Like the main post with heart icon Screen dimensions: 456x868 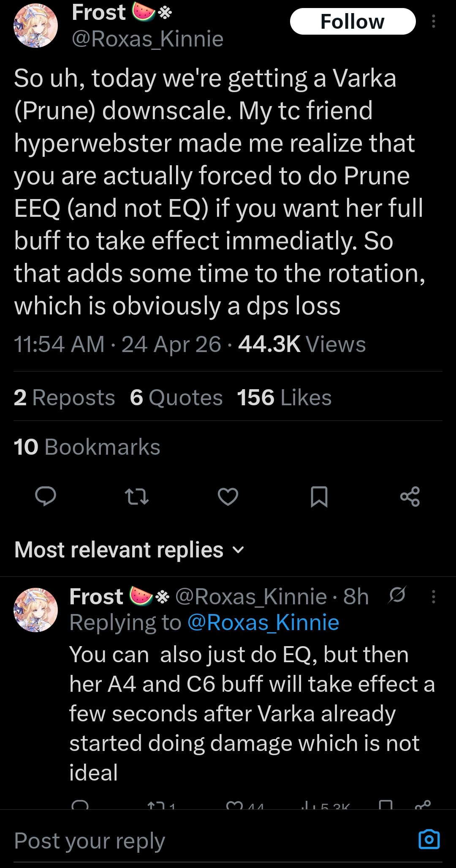(228, 496)
